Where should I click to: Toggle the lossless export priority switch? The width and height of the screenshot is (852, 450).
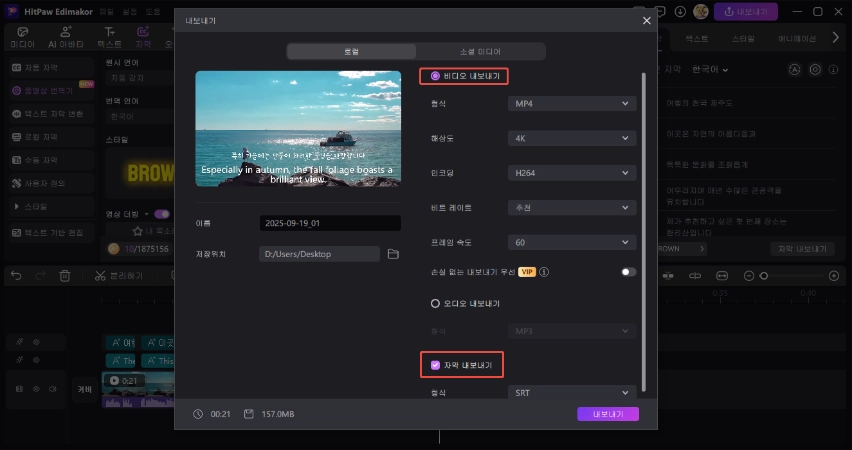pos(628,271)
